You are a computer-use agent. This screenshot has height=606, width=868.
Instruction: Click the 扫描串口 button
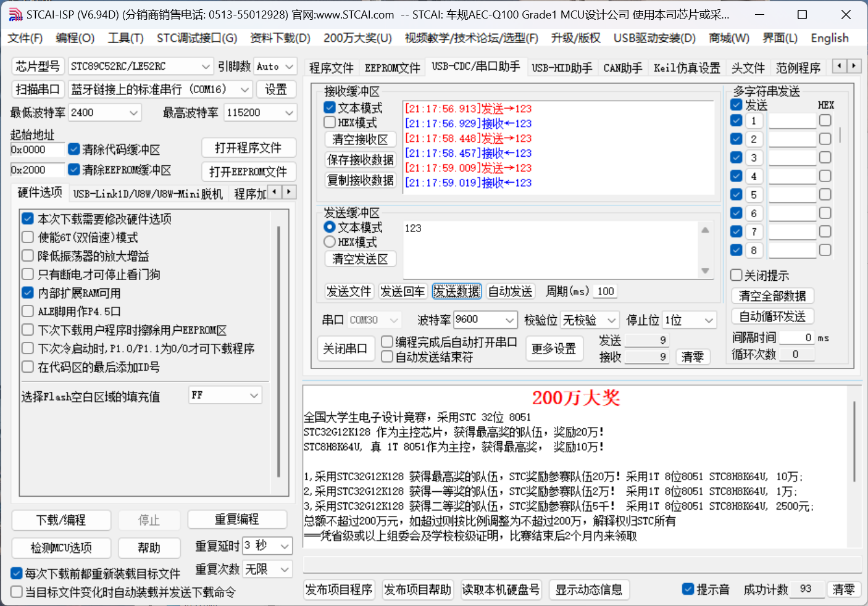(x=38, y=89)
